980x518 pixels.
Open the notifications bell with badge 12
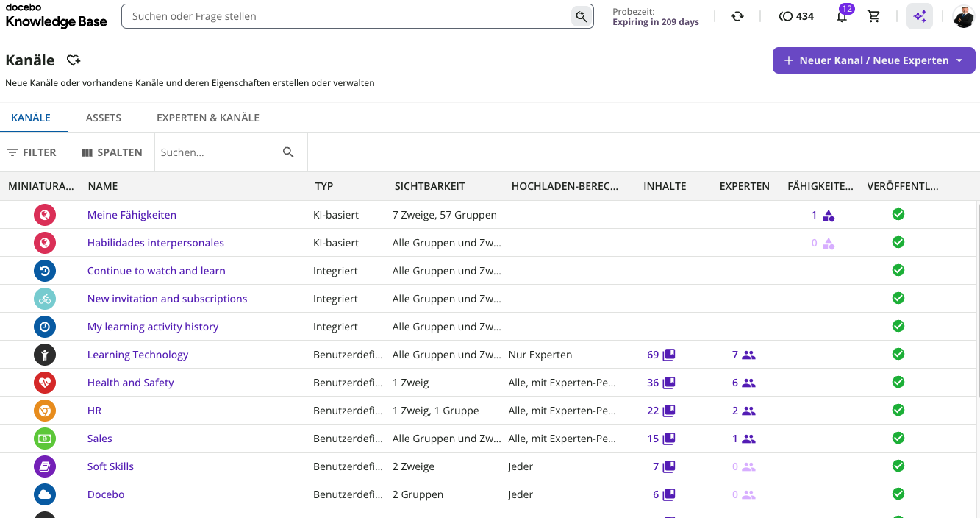point(843,15)
